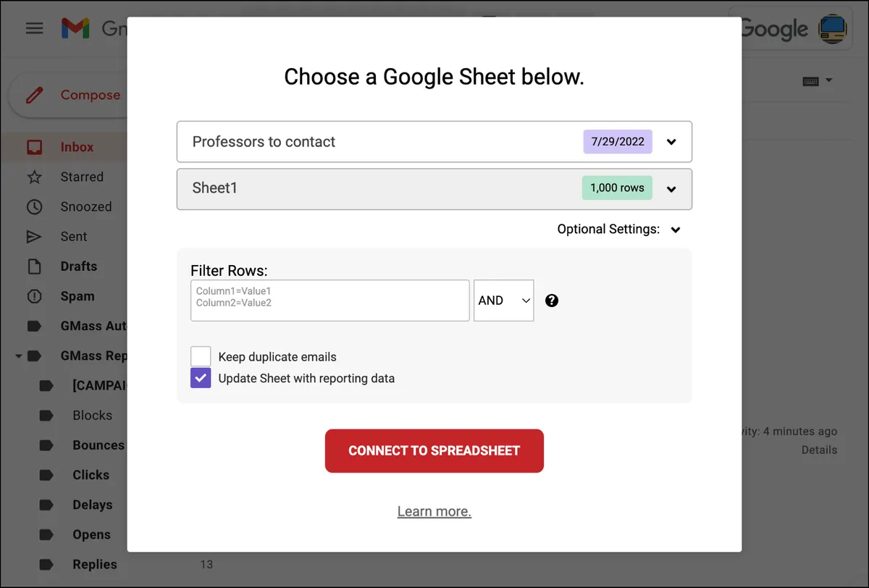Collapse the GMass Reports label tree
This screenshot has width=869, height=588.
18,356
